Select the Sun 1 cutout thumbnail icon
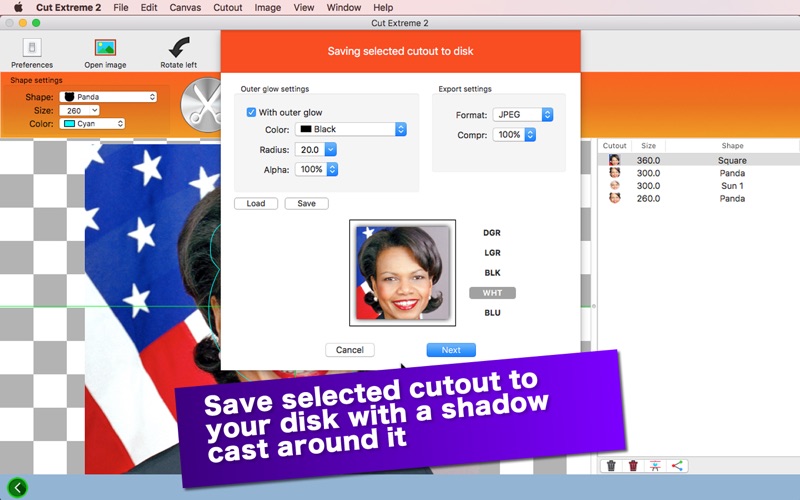 click(614, 186)
